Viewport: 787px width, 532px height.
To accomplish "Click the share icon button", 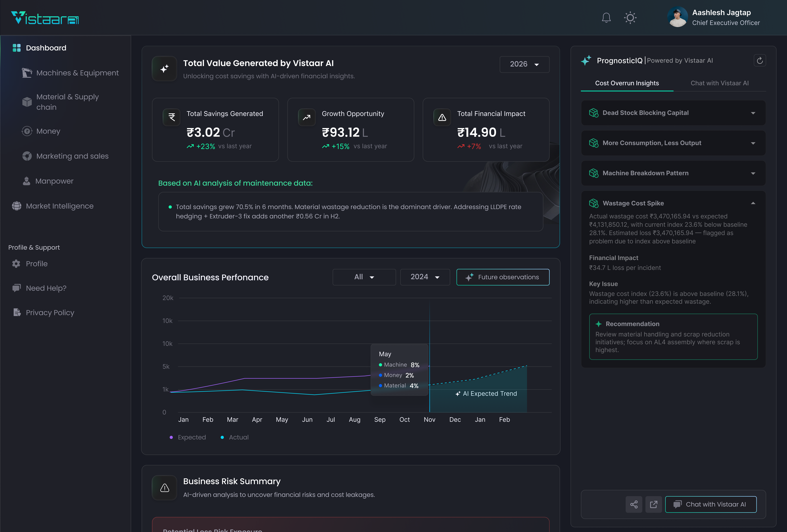I will 634,504.
